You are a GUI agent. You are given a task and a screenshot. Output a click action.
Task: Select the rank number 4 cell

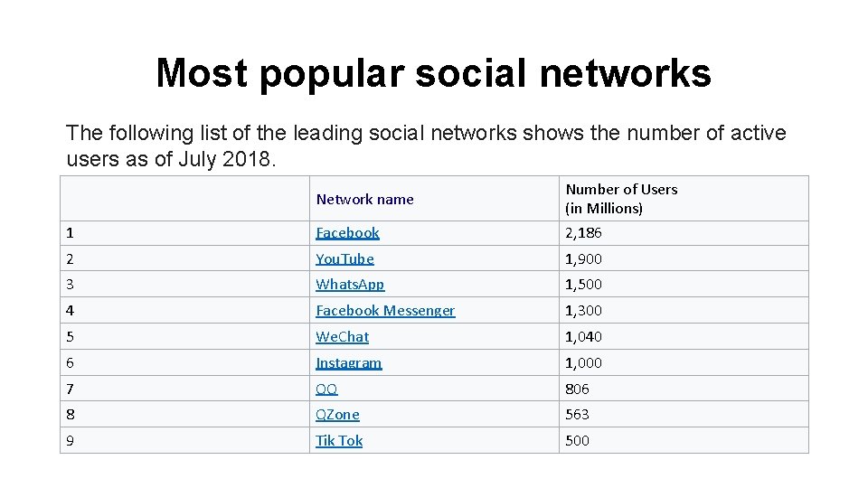(x=71, y=311)
